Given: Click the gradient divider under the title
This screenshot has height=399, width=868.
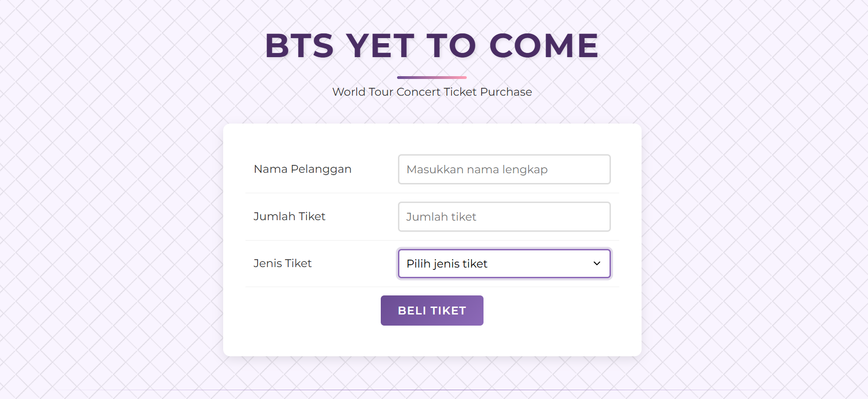Looking at the screenshot, I should 432,77.
